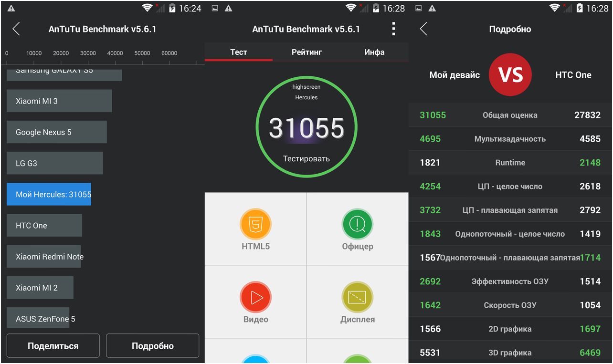The width and height of the screenshot is (613, 364).
Task: Select the HTC One ranking bar
Action: 44,226
